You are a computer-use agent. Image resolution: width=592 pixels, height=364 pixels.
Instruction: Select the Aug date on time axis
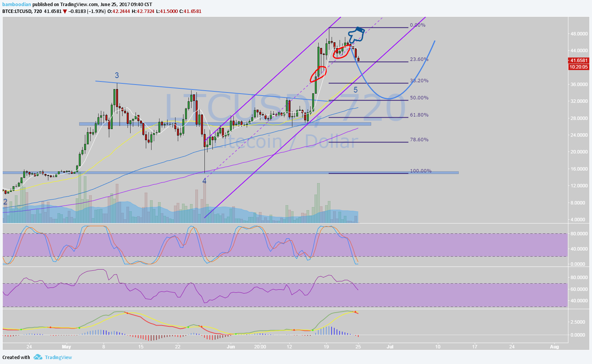click(555, 347)
